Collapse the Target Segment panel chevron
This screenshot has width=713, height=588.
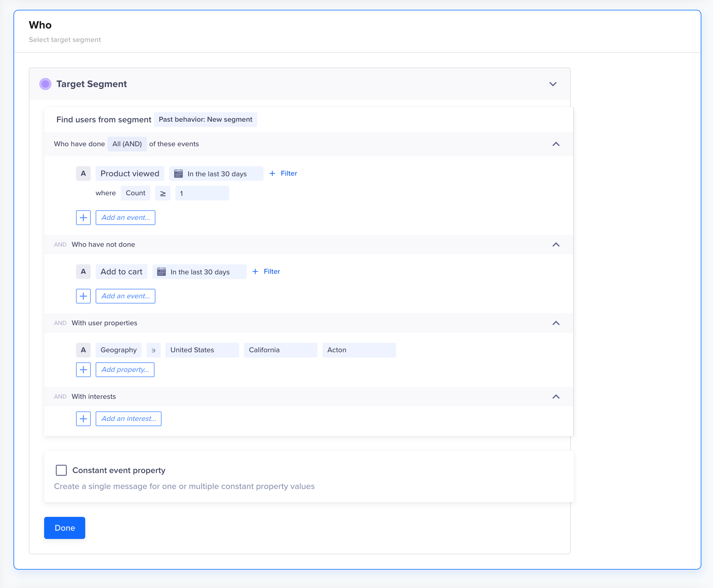(x=553, y=84)
